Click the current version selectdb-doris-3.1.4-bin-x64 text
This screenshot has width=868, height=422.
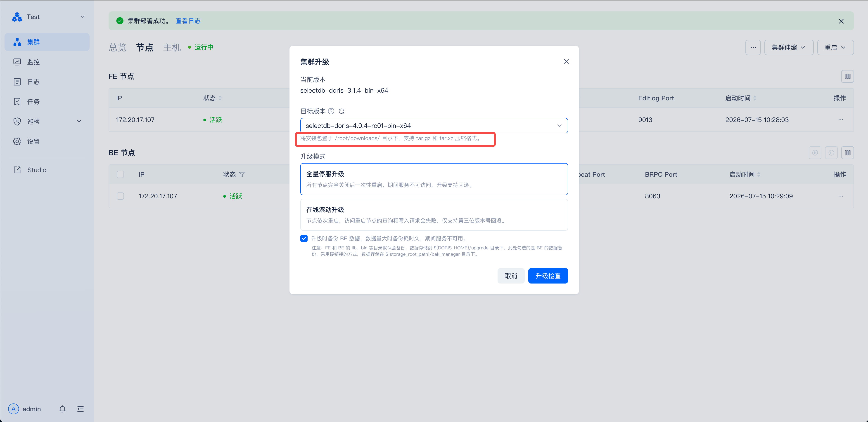pos(344,91)
